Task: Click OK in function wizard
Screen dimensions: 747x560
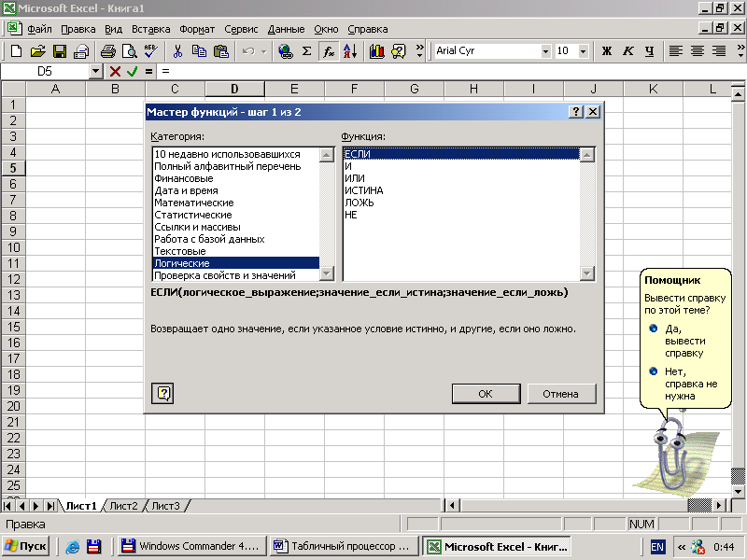Action: 486,394
